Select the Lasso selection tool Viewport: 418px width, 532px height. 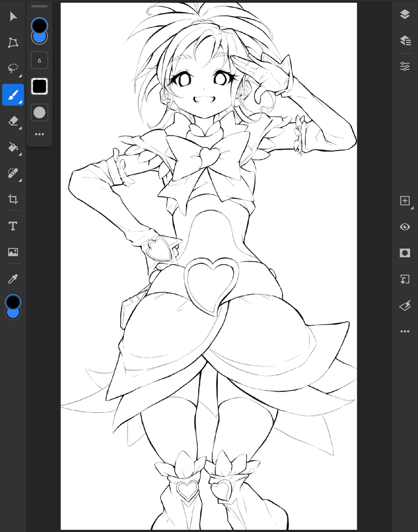(x=13, y=68)
